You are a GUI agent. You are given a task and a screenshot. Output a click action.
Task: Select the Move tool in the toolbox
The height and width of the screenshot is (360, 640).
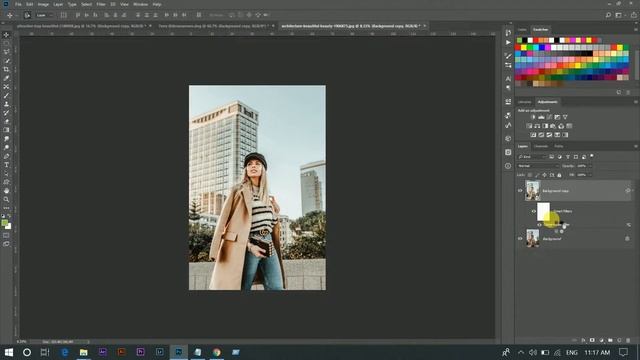click(x=6, y=35)
